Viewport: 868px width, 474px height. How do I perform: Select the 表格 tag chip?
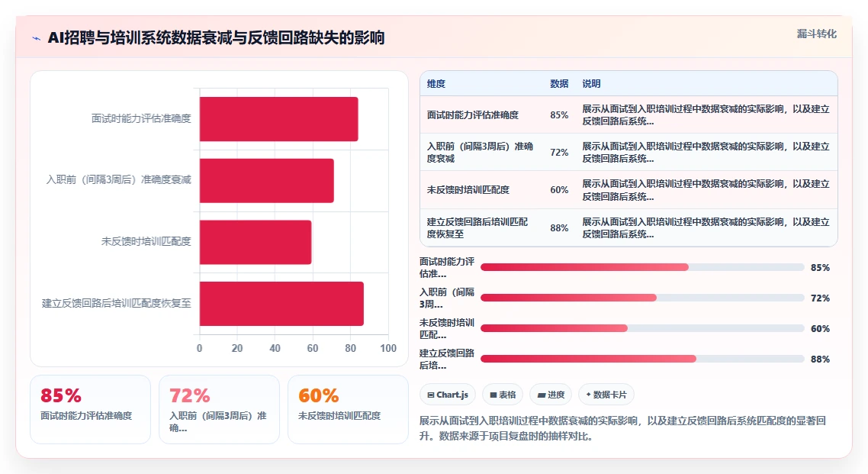coord(503,395)
